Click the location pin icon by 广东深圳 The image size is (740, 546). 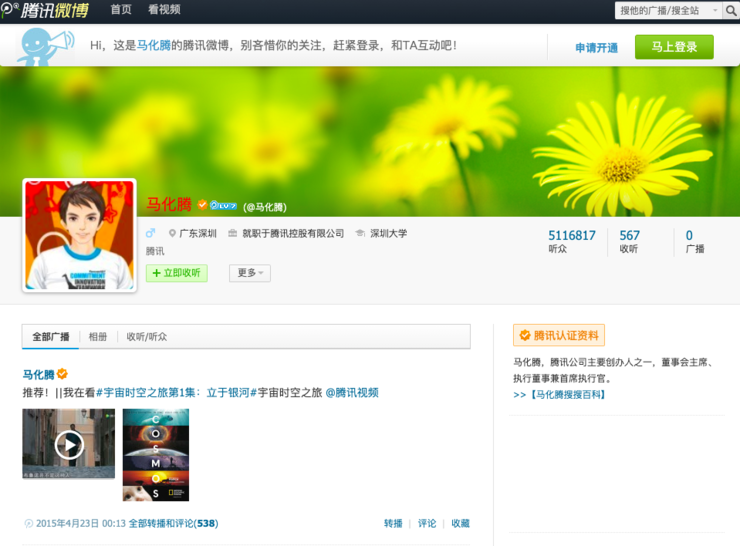tap(172, 233)
